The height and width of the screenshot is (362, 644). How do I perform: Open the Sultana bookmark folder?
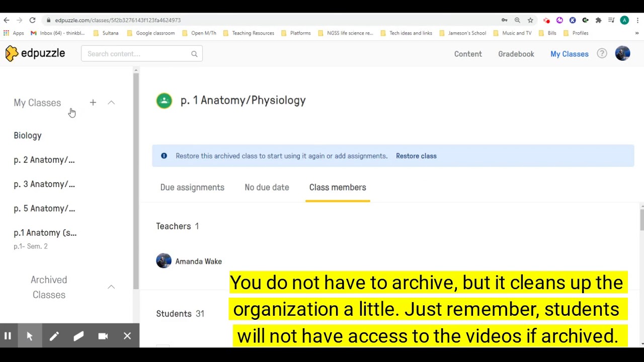(106, 33)
